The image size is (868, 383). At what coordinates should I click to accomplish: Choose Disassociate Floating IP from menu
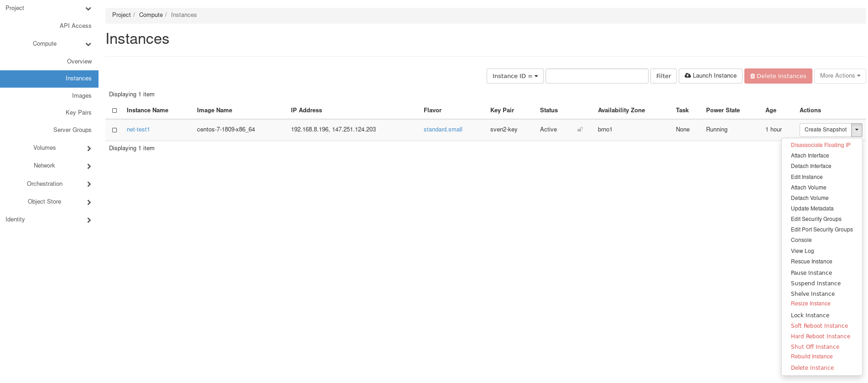[x=820, y=145]
